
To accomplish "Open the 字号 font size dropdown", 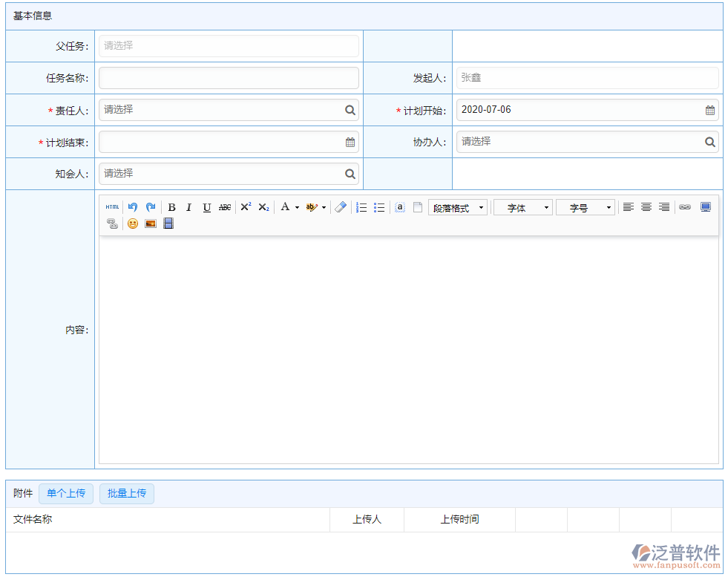I will 586,208.
